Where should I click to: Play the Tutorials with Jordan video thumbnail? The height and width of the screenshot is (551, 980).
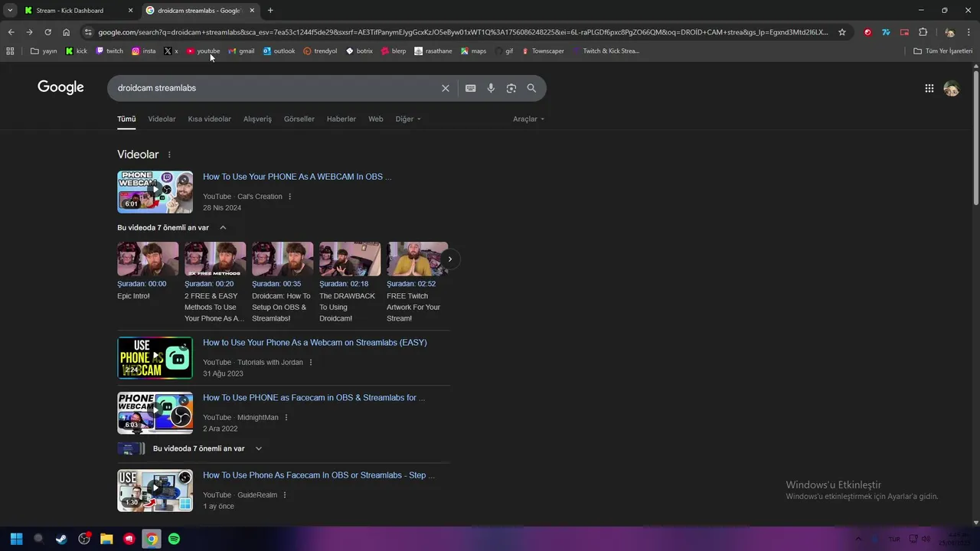tap(155, 358)
